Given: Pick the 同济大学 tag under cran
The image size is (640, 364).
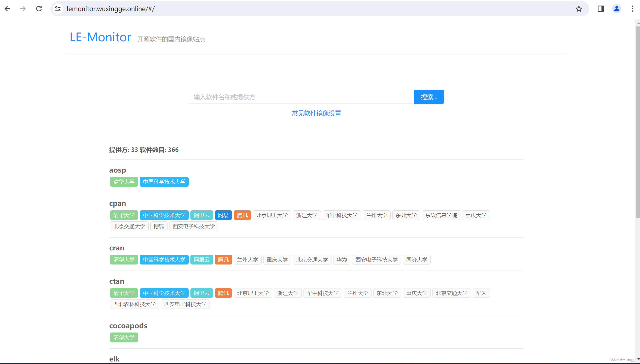Looking at the screenshot, I should pos(417,260).
